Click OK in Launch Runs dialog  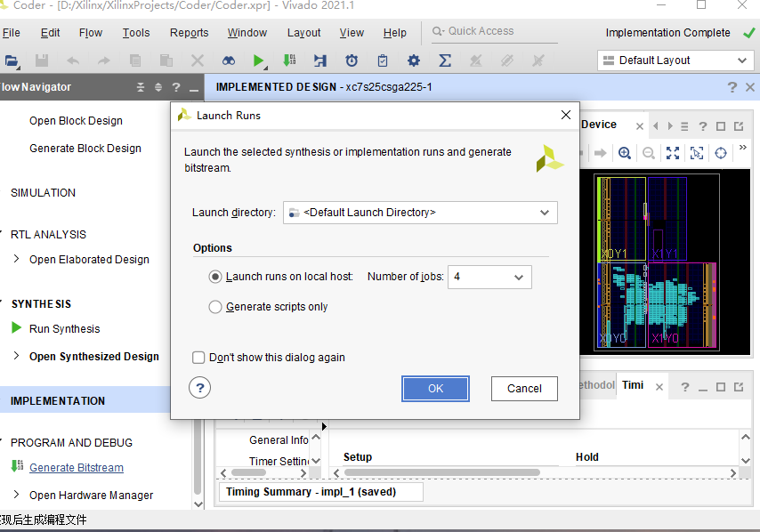pyautogui.click(x=435, y=389)
